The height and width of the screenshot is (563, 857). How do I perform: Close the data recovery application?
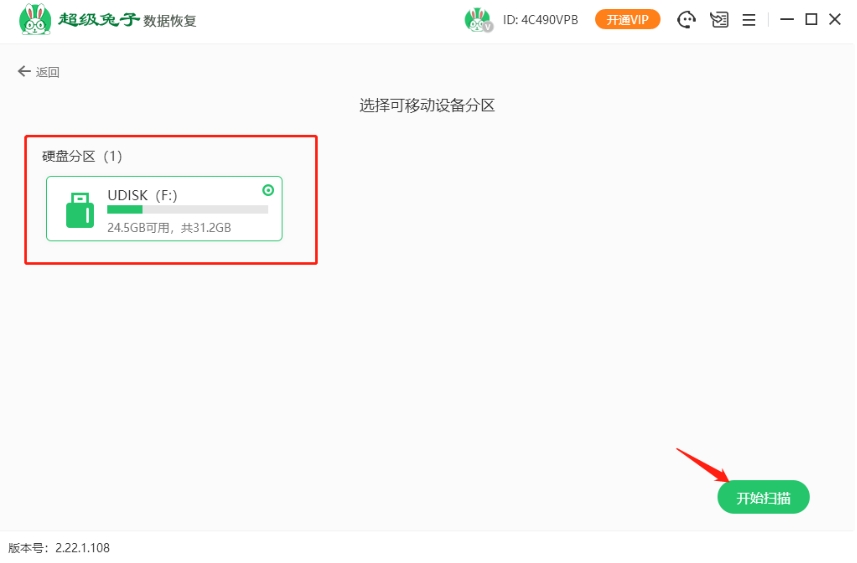[x=835, y=20]
